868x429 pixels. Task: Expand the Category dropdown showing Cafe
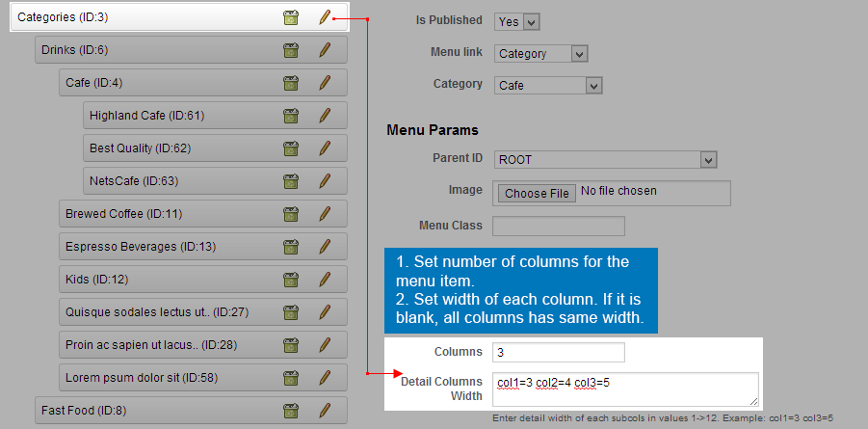pyautogui.click(x=547, y=86)
